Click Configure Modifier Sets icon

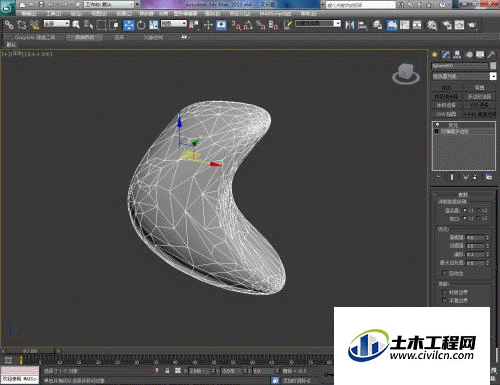pos(489,177)
